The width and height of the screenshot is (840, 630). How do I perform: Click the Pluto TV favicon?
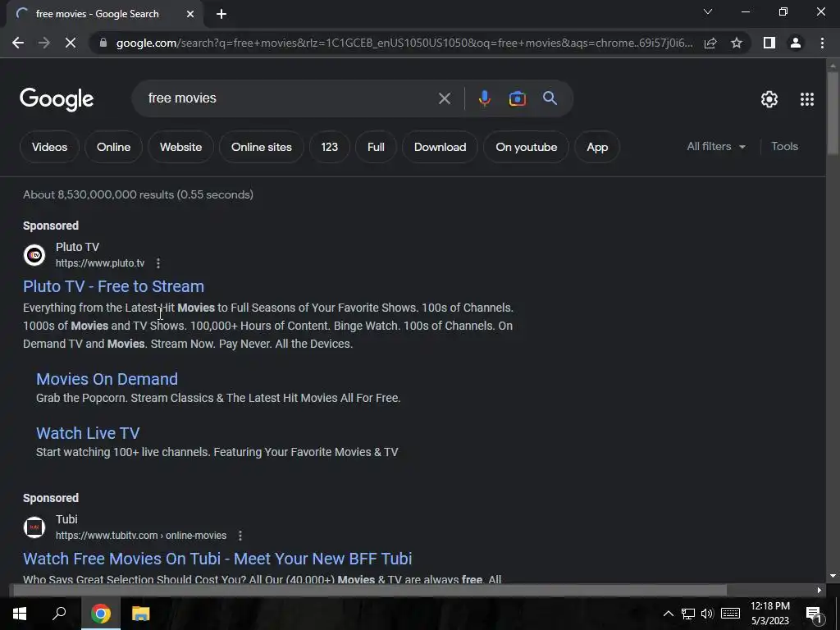(34, 255)
